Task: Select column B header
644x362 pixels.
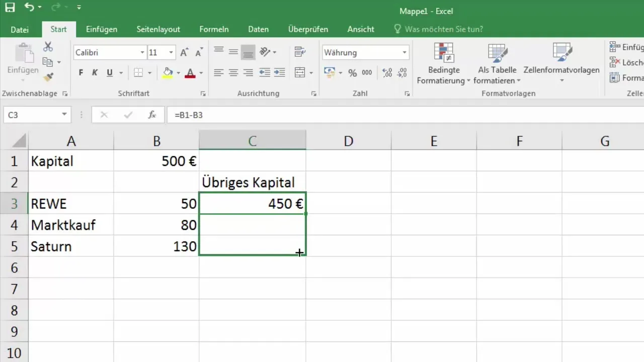Action: 156,141
